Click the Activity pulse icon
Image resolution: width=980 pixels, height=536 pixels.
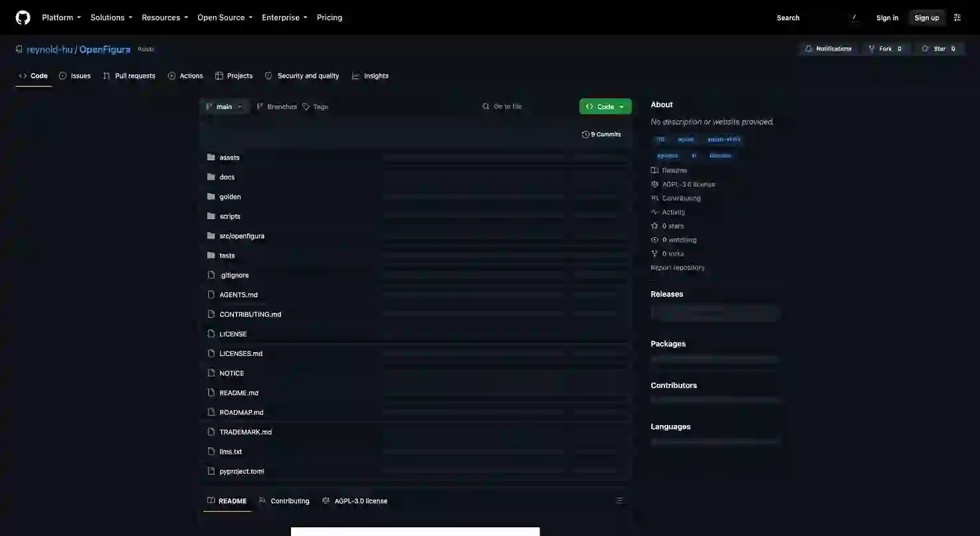point(654,213)
